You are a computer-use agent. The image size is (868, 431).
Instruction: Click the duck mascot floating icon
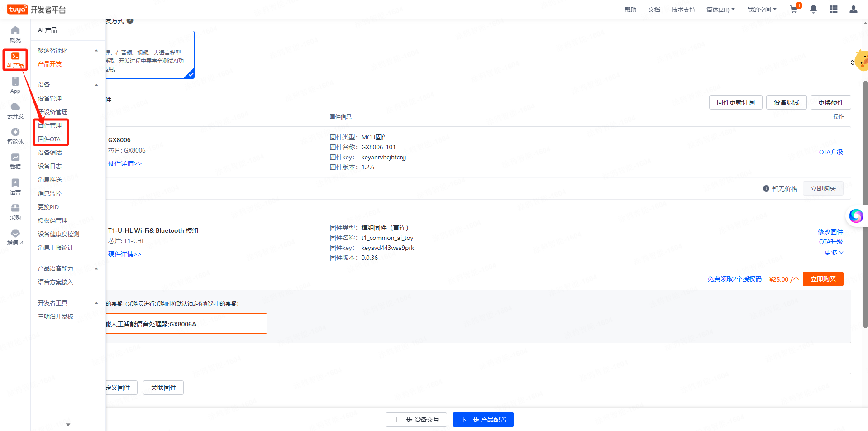coord(860,61)
